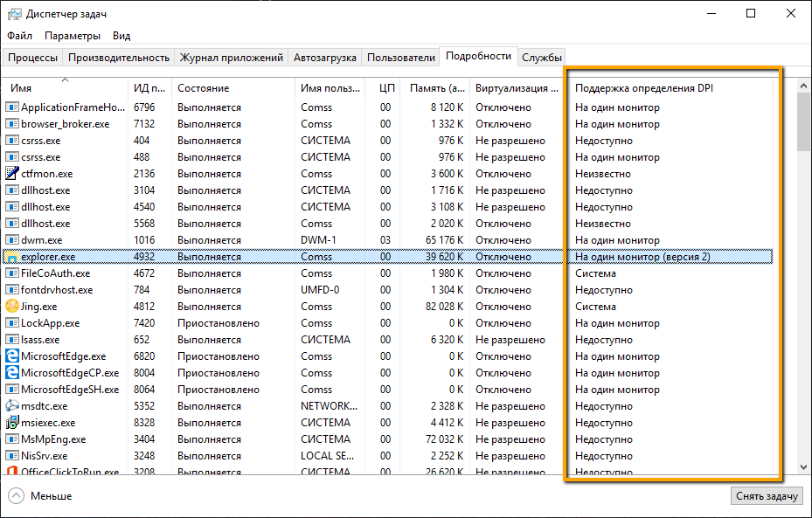This screenshot has width=812, height=518.
Task: Click the Task Manager title bar icon
Action: tap(15, 14)
